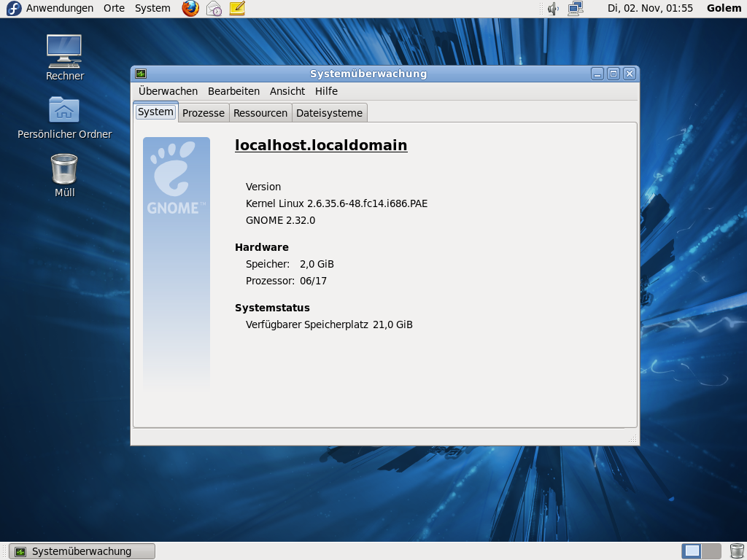
Task: Switch to the Ressourcen tab
Action: (x=260, y=112)
